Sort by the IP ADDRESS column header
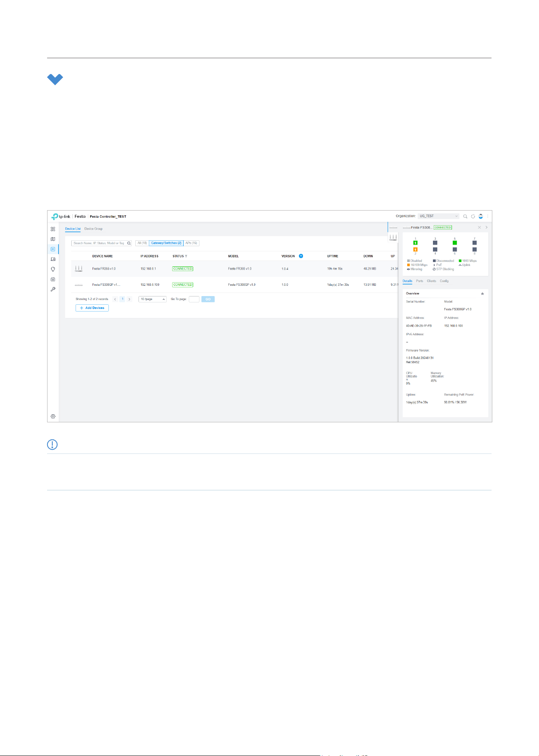Image resolution: width=539 pixels, height=756 pixels. 150,256
